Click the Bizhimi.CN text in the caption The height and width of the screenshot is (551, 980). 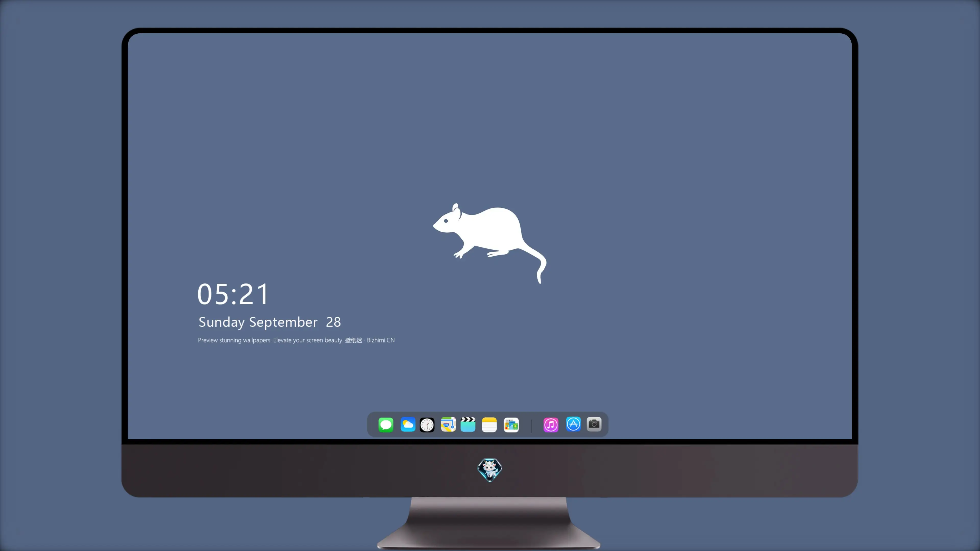(x=381, y=340)
